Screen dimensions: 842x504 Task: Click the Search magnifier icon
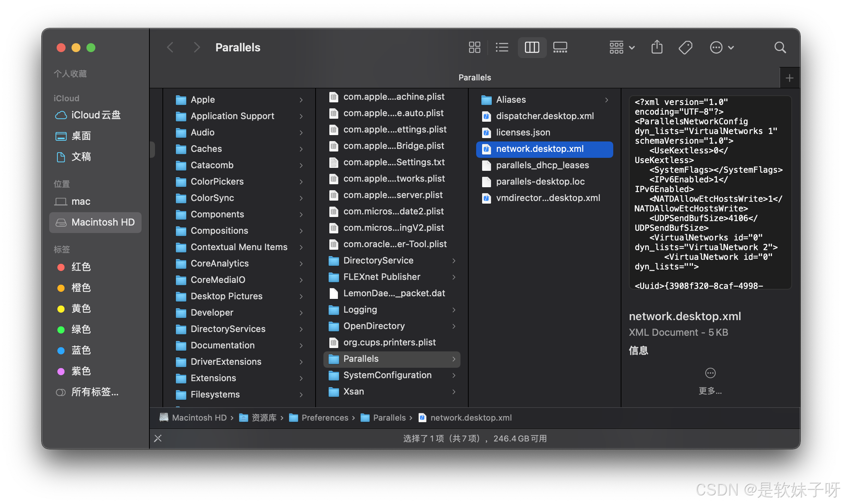click(x=780, y=47)
